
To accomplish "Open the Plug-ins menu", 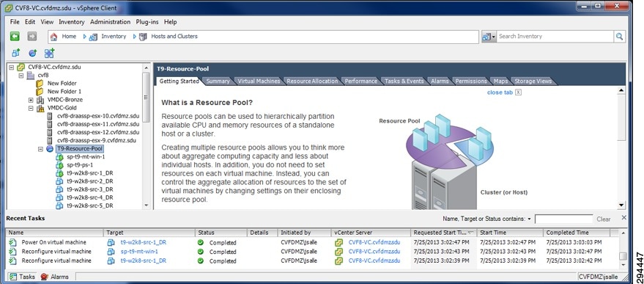I will pyautogui.click(x=147, y=22).
